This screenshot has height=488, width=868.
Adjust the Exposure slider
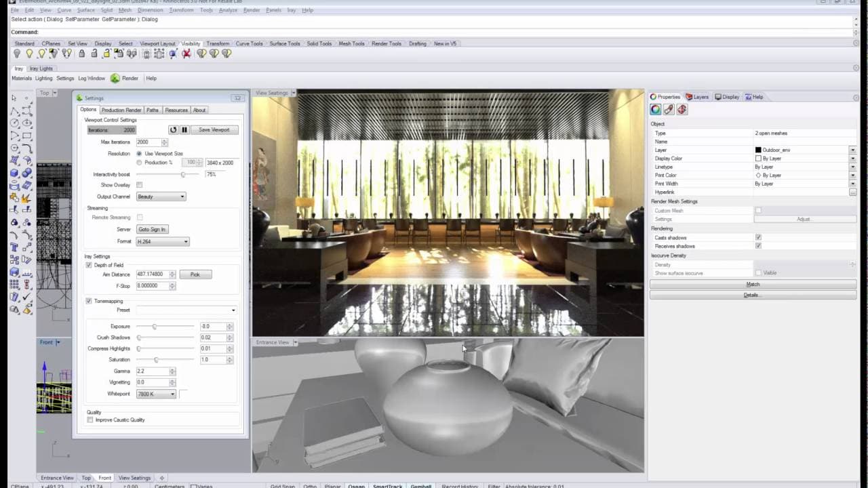click(154, 327)
